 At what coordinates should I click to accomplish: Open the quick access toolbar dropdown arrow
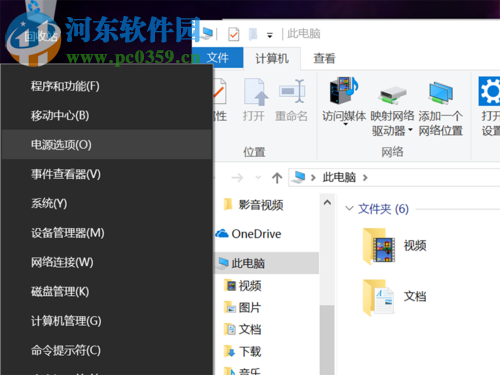(270, 35)
